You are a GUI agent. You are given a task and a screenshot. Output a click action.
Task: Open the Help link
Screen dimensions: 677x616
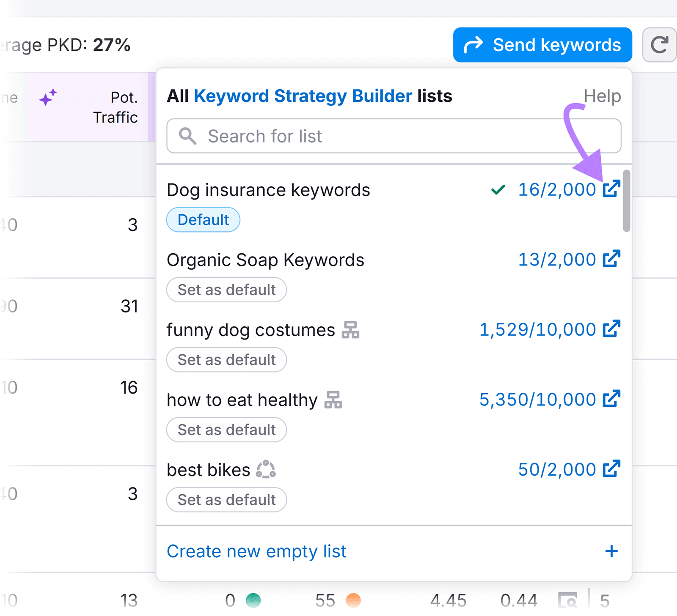603,96
